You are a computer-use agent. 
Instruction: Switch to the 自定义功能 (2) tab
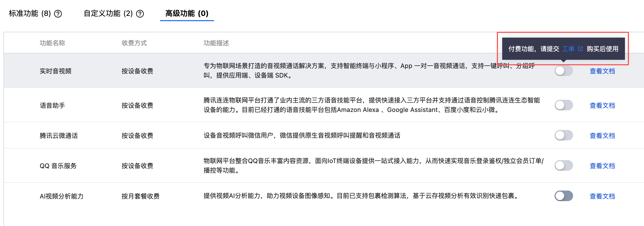(x=108, y=13)
